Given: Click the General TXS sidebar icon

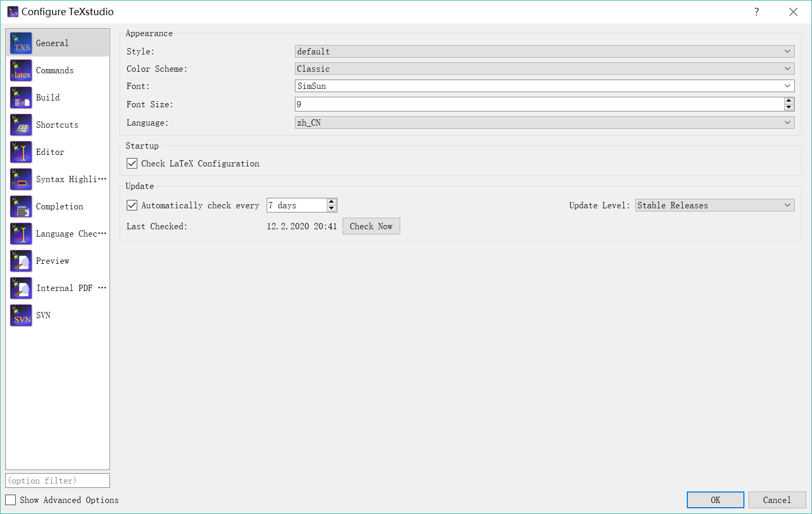Looking at the screenshot, I should pyautogui.click(x=21, y=43).
